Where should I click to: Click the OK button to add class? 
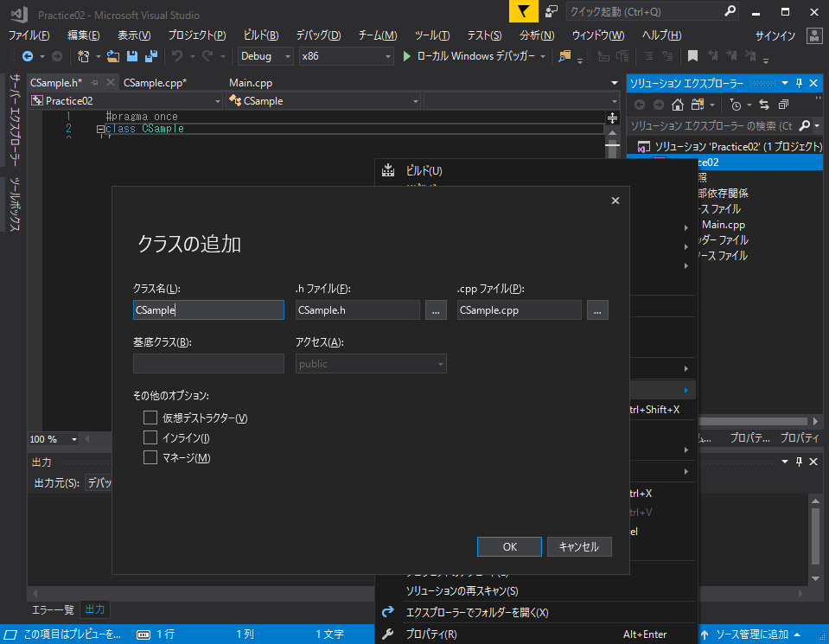pos(509,546)
